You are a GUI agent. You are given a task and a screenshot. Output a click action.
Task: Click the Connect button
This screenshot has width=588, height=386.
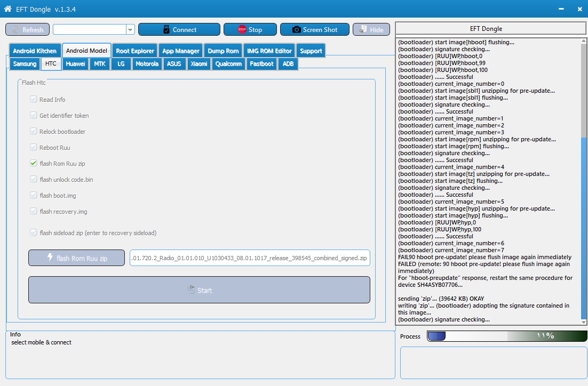pyautogui.click(x=179, y=30)
